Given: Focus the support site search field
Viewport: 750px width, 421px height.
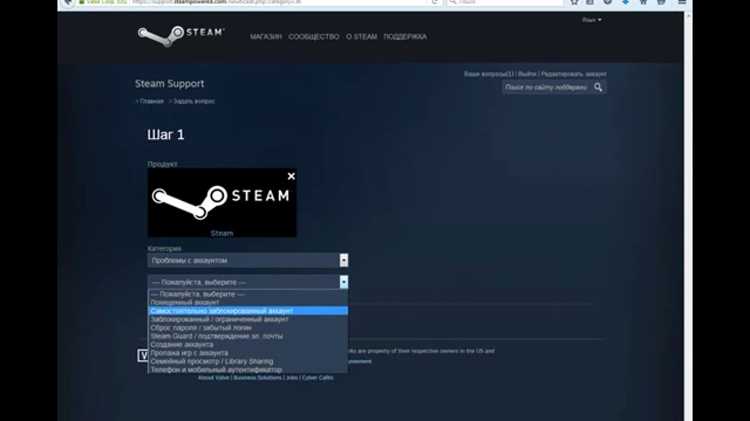Looking at the screenshot, I should (x=547, y=87).
